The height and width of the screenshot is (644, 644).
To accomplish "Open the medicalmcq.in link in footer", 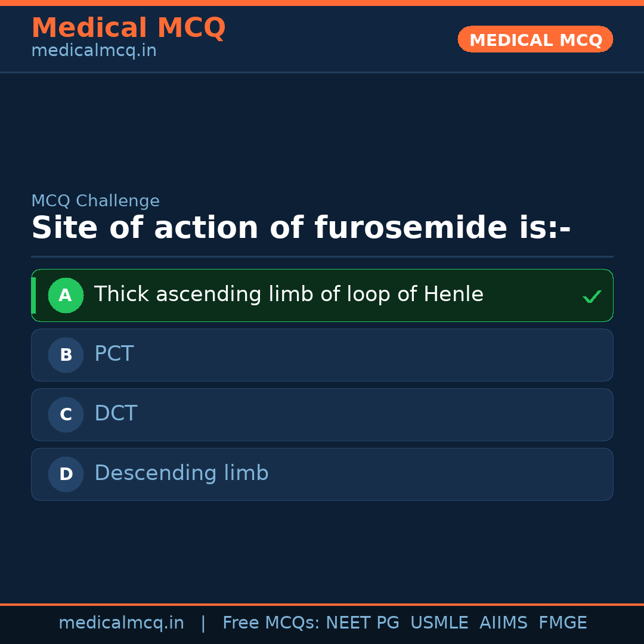I will click(121, 623).
